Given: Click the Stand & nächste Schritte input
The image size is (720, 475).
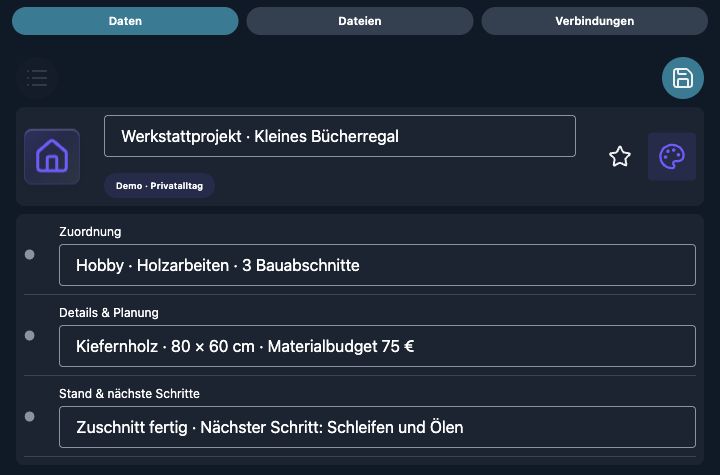Looking at the screenshot, I should (x=377, y=427).
